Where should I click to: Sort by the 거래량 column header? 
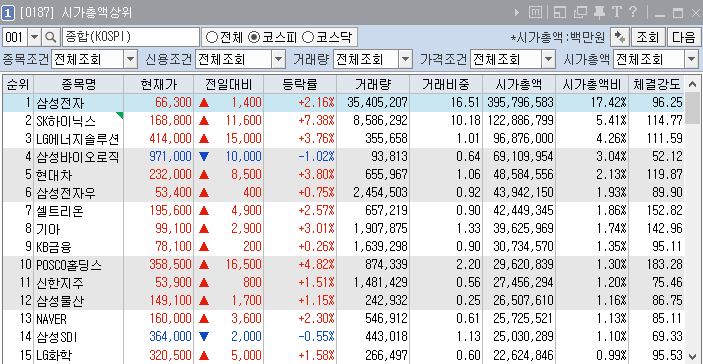[373, 84]
